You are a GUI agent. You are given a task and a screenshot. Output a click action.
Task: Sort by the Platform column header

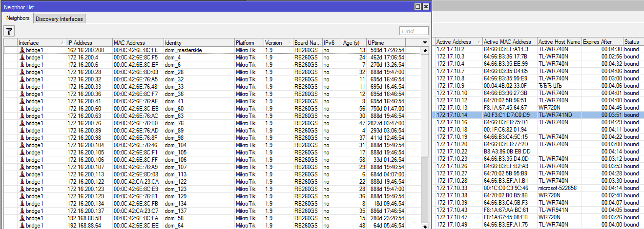click(249, 43)
